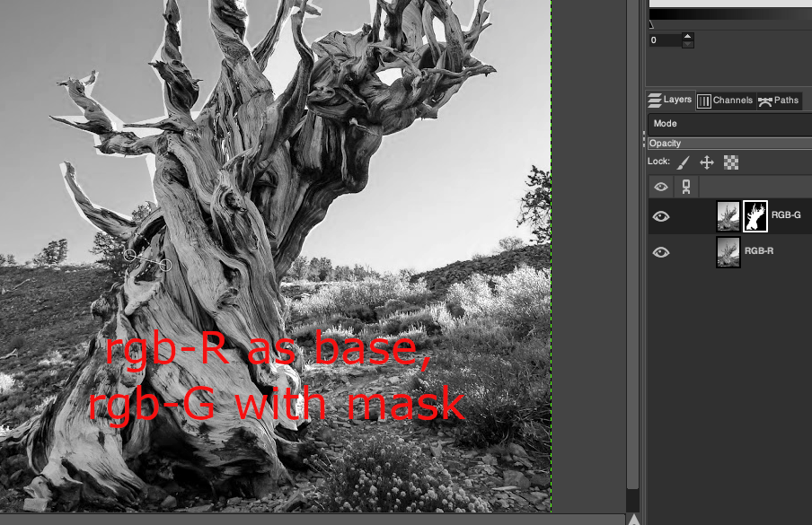The height and width of the screenshot is (525, 812).
Task: Decrease the value with the spinner down arrow
Action: coord(688,44)
